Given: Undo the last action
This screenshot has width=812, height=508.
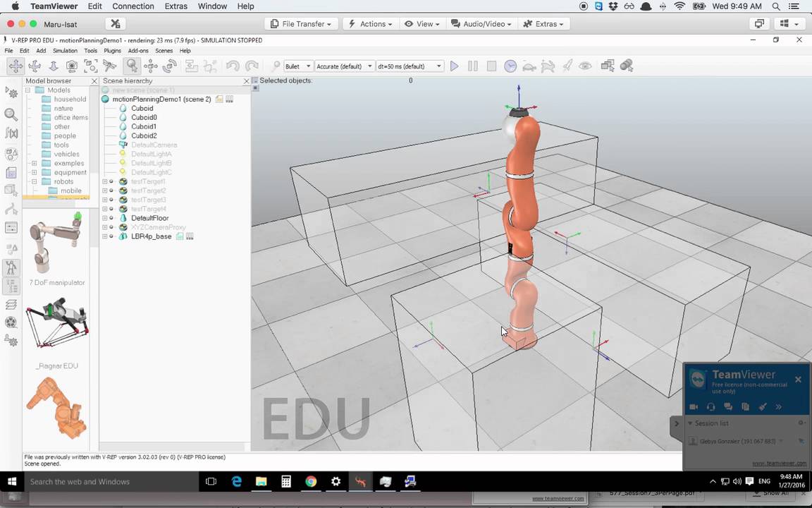Looking at the screenshot, I should pyautogui.click(x=233, y=66).
